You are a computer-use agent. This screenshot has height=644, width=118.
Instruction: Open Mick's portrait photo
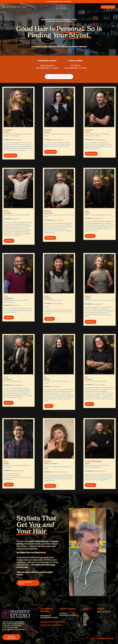[19, 188]
